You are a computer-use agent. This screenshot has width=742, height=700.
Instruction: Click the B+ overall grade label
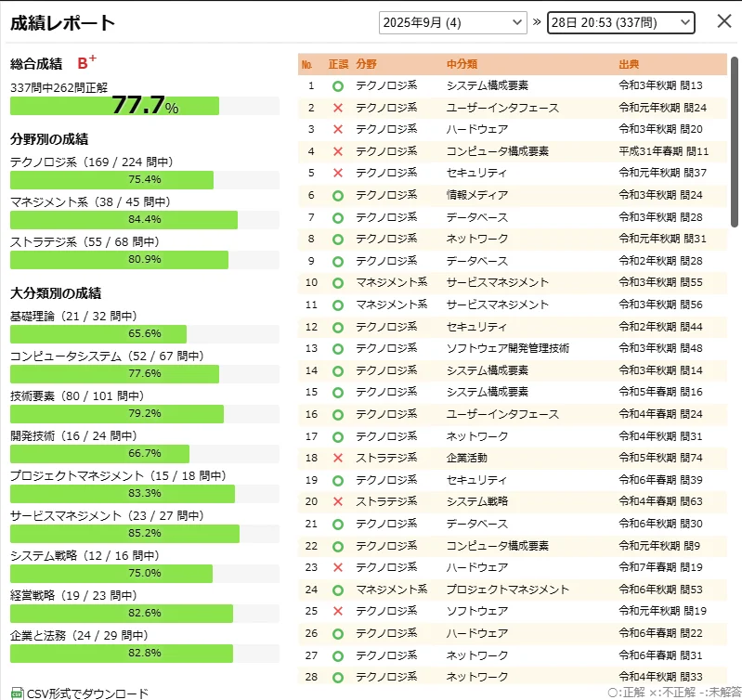point(86,62)
